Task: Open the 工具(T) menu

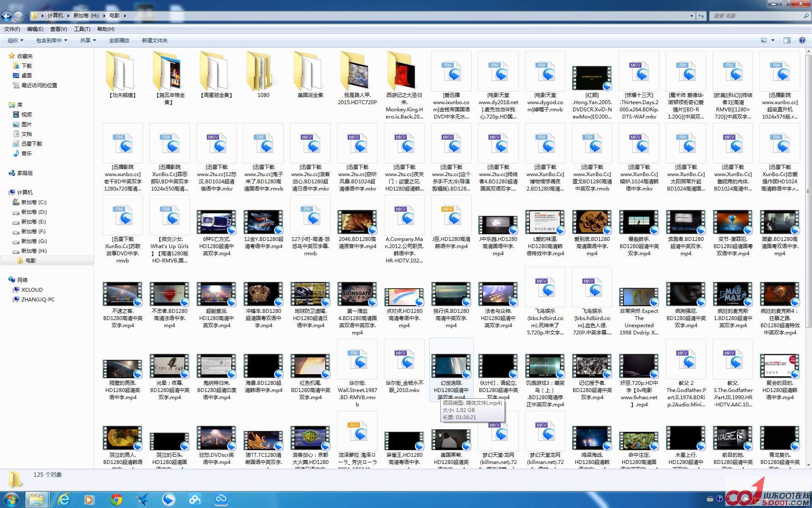Action: coord(82,29)
